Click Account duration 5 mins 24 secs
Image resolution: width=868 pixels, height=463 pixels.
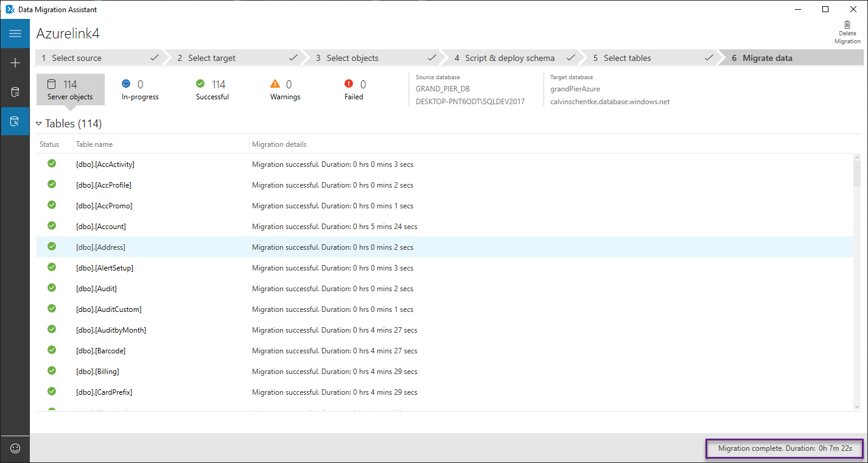[x=335, y=227]
